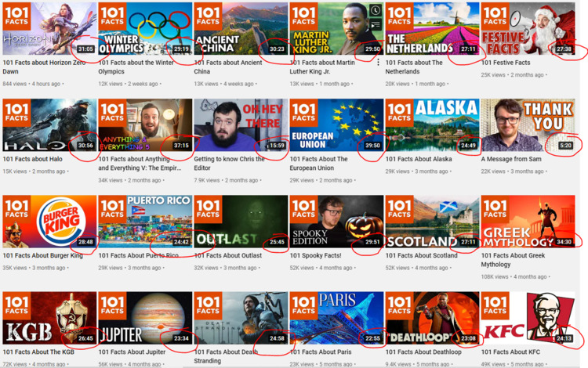Click title '101 Spooky Facts!'
Image resolution: width=588 pixels, height=368 pixels.
coord(315,256)
